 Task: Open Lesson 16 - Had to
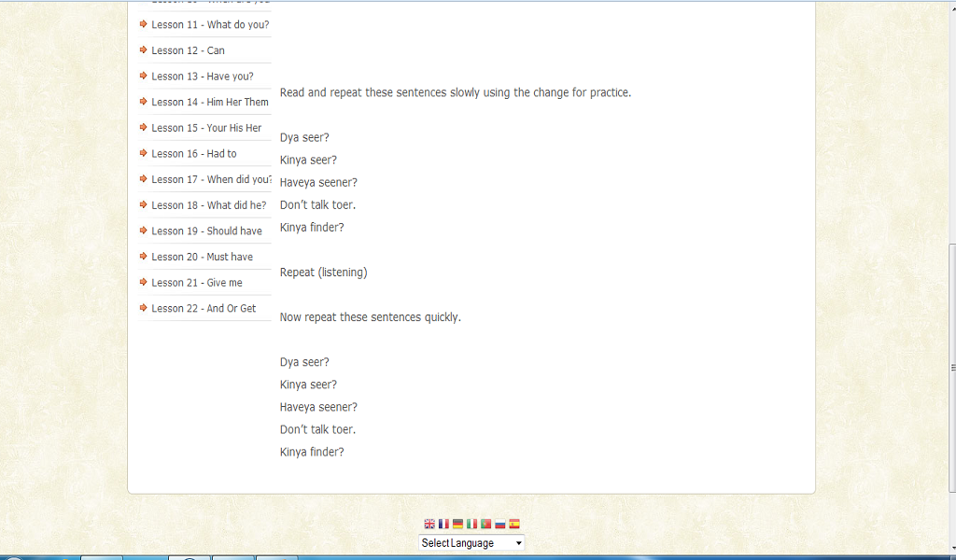(194, 154)
